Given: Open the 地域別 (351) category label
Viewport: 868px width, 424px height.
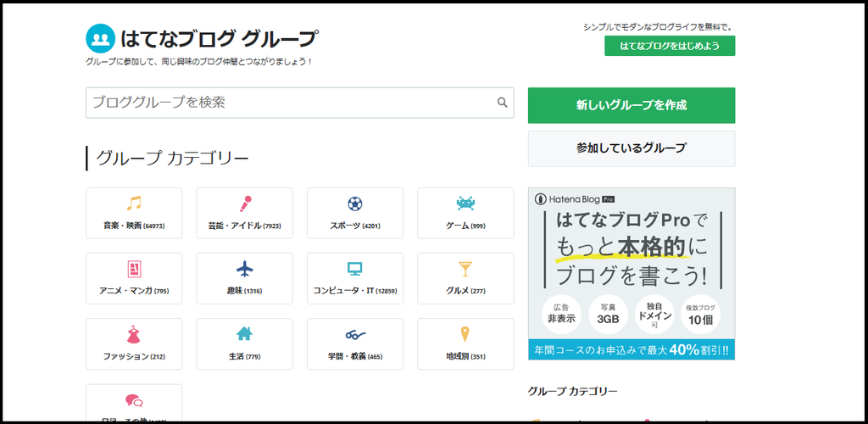Looking at the screenshot, I should click(x=465, y=356).
